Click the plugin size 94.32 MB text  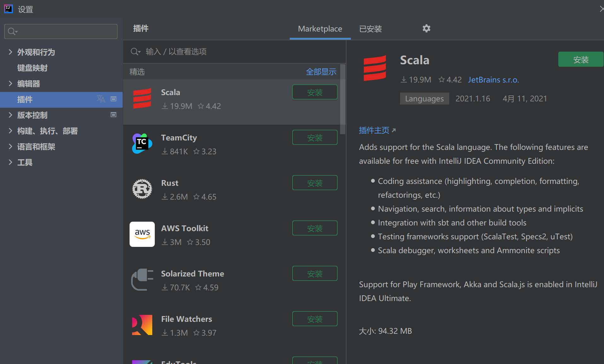coord(395,331)
